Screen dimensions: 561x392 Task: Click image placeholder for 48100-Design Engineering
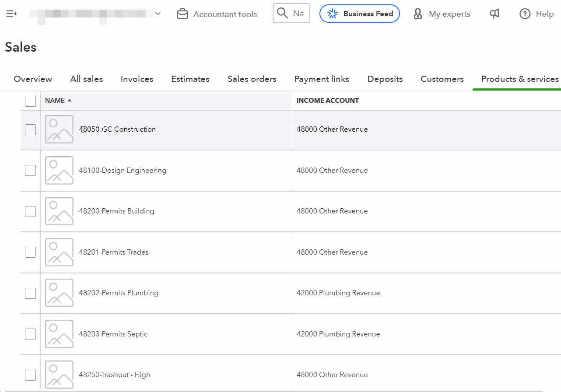click(59, 170)
